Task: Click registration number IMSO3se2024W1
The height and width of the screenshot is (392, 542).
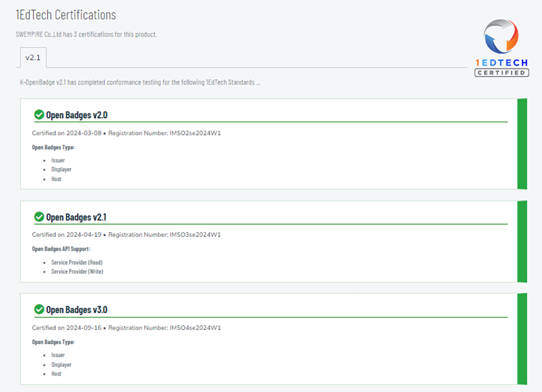Action: 195,235
